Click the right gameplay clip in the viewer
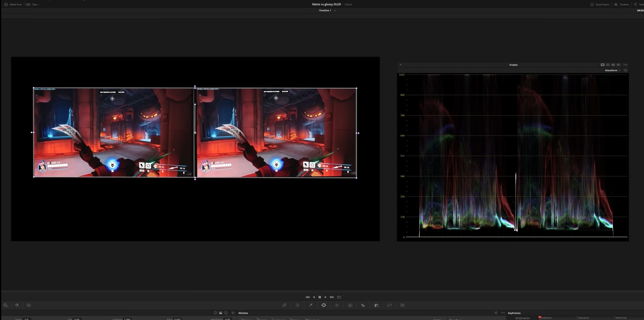Screen dimensions: 644x320 point(277,133)
